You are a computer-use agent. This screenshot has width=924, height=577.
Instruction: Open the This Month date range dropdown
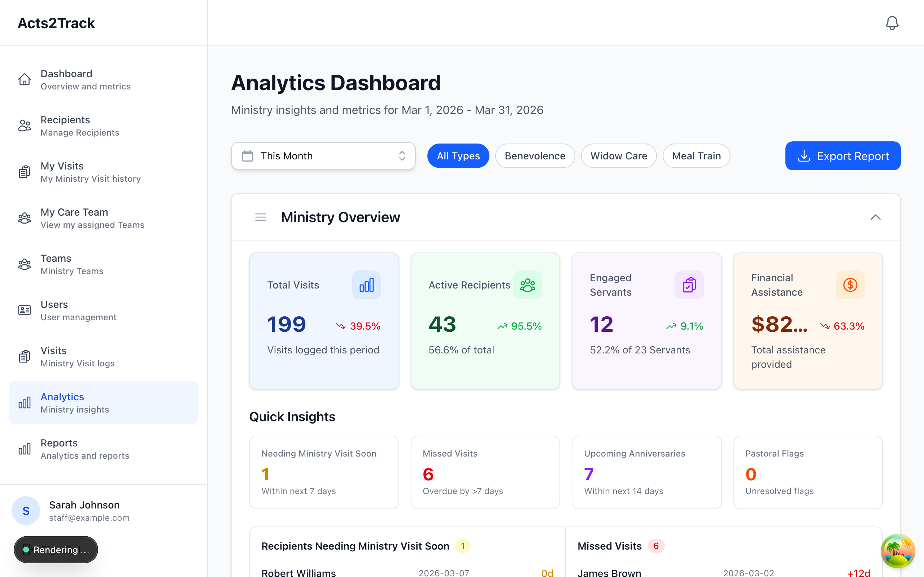(x=323, y=156)
